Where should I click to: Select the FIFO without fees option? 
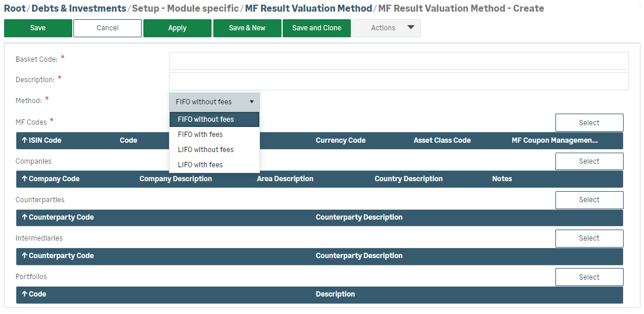(206, 119)
